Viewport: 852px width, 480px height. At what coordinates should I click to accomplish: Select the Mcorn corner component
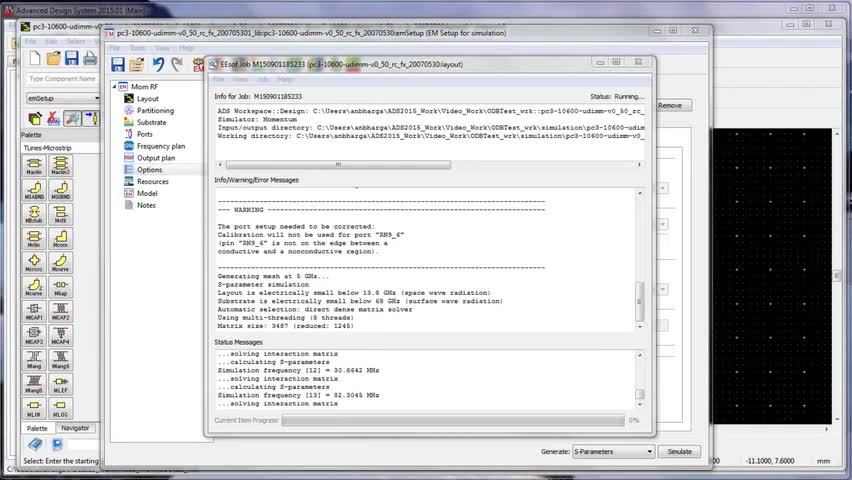click(60, 238)
